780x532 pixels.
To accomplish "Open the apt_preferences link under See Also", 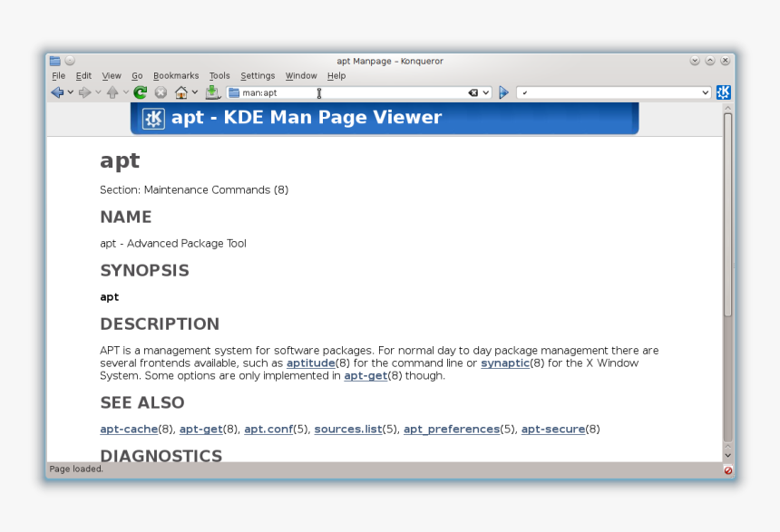I will coord(452,429).
